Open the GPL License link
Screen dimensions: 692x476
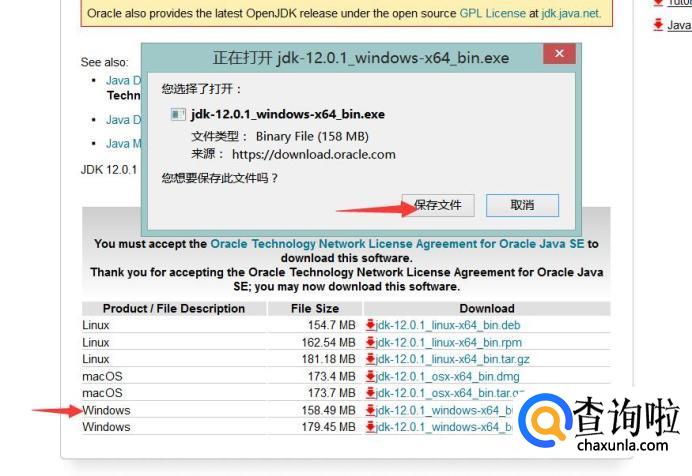pyautogui.click(x=493, y=13)
